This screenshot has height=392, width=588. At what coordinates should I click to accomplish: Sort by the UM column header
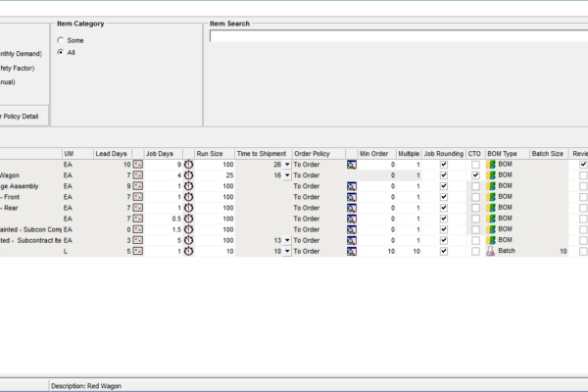77,154
